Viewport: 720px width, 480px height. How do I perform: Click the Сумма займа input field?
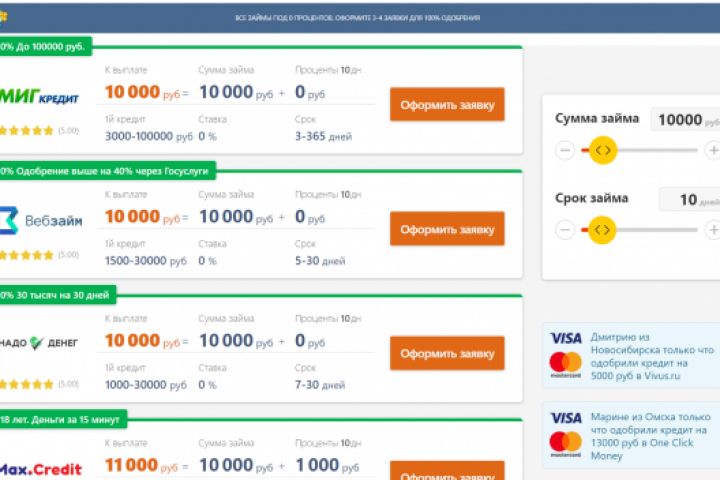pyautogui.click(x=683, y=120)
